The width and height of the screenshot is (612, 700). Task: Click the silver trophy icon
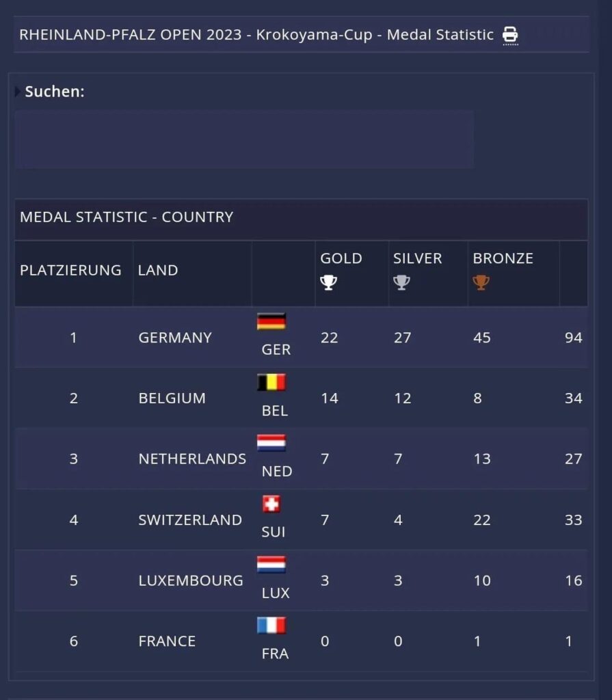coord(401,282)
